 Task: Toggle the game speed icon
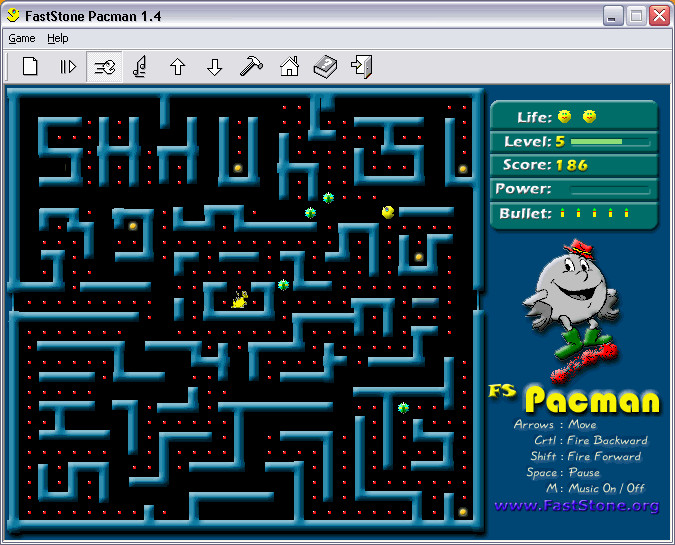105,67
